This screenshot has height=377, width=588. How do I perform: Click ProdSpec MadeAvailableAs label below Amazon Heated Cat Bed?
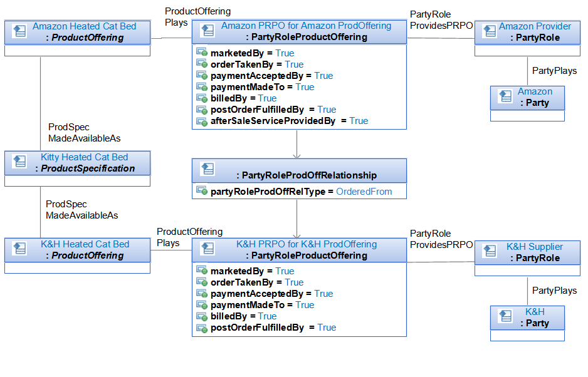[x=85, y=133]
